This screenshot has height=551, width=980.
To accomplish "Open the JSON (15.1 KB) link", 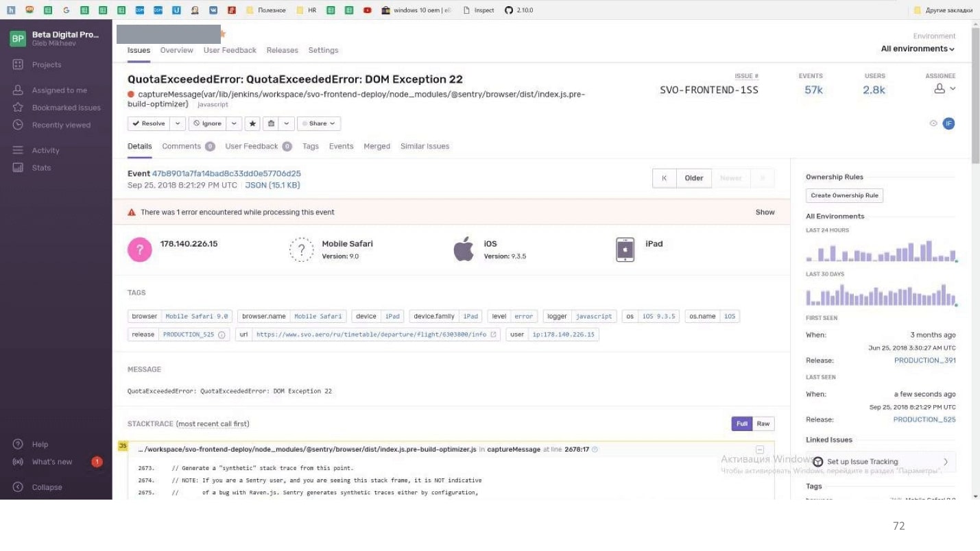I will tap(272, 185).
